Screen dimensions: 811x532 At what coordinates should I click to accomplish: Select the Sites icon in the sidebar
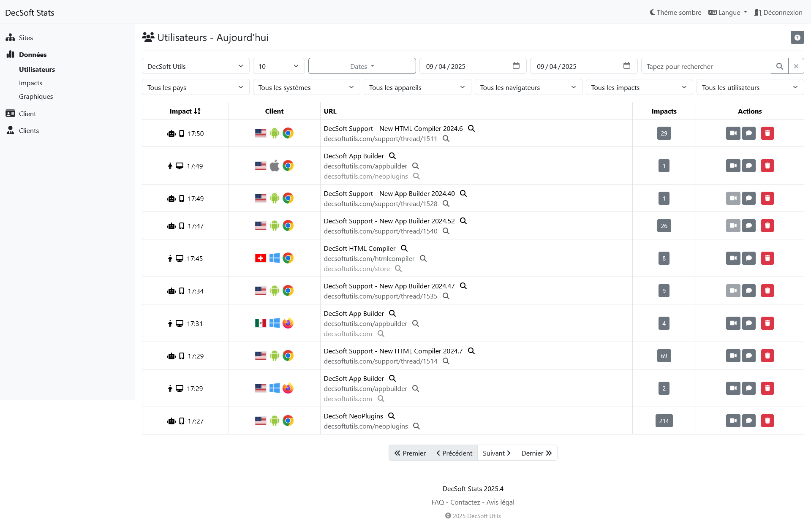point(10,38)
